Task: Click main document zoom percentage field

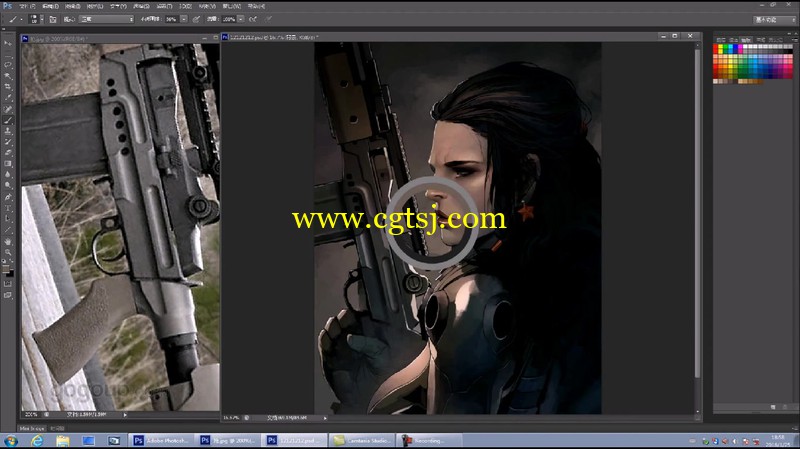Action: pyautogui.click(x=231, y=418)
